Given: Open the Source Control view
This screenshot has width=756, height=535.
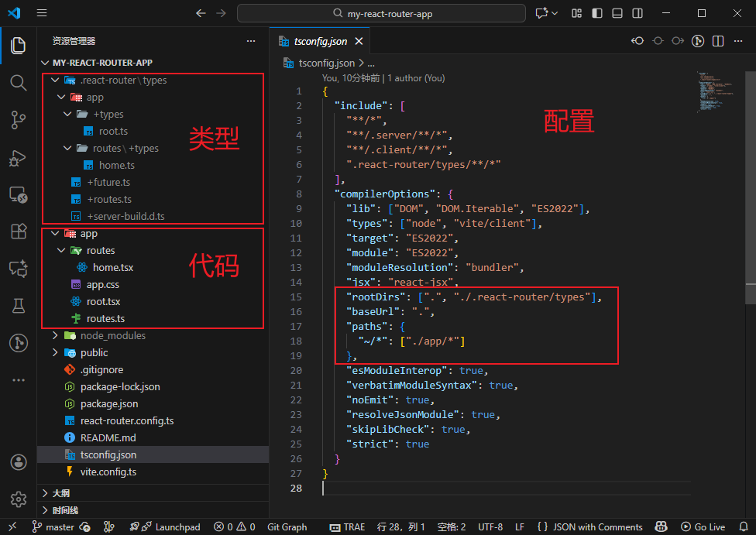Looking at the screenshot, I should coord(19,119).
